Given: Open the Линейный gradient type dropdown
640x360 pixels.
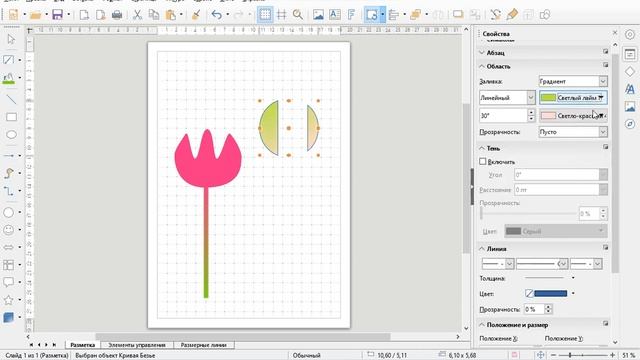Looking at the screenshot, I should (x=507, y=98).
